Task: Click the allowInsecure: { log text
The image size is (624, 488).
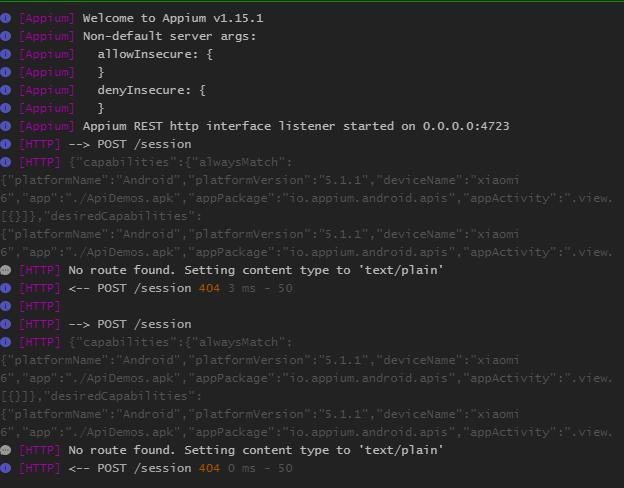Action: (x=155, y=54)
